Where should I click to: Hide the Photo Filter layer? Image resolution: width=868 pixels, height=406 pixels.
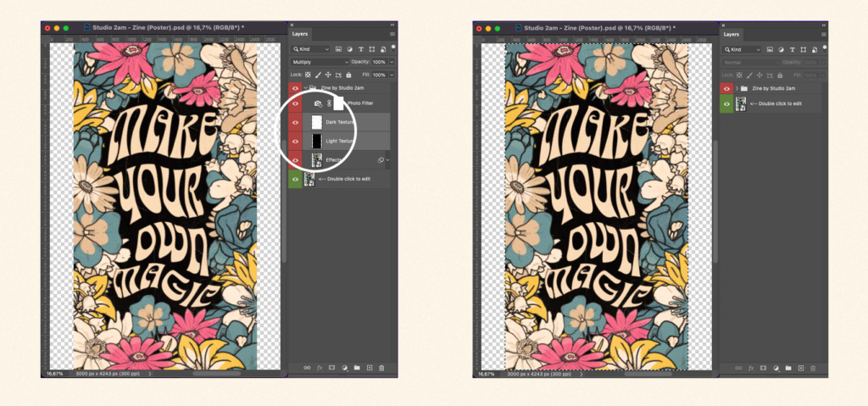coord(295,103)
